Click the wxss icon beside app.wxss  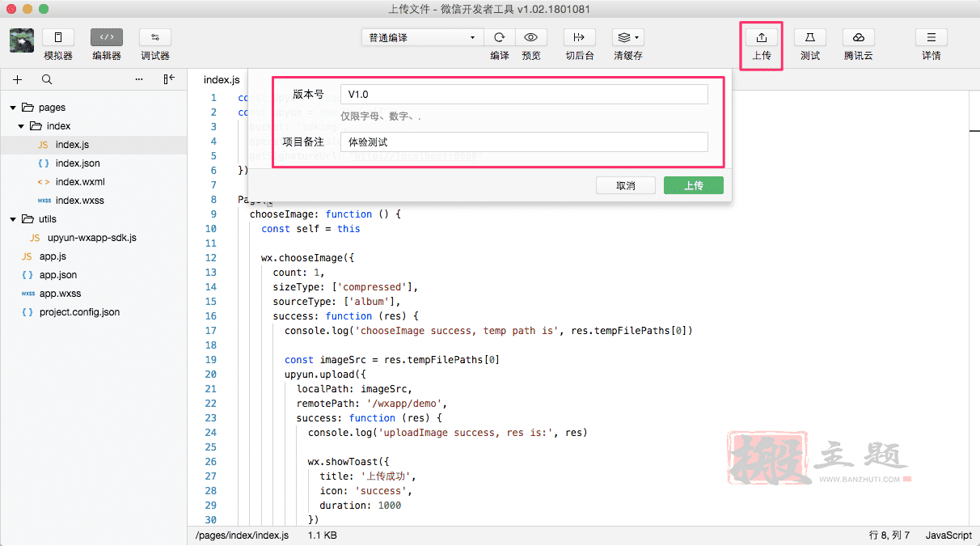pyautogui.click(x=27, y=294)
